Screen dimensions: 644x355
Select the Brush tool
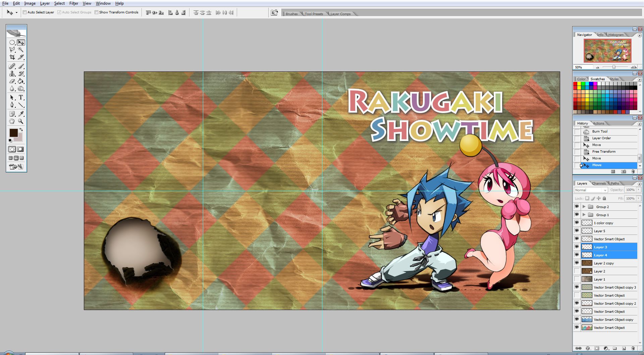pyautogui.click(x=21, y=66)
